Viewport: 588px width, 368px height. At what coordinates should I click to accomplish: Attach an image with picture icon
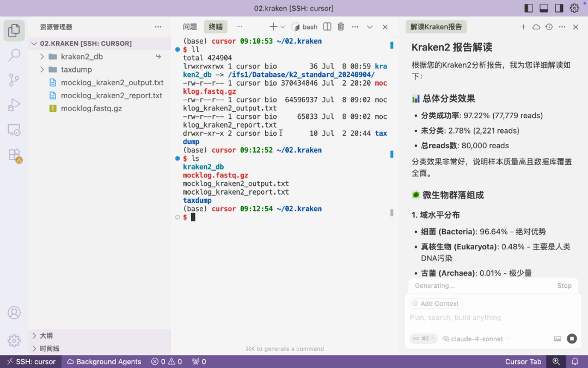pyautogui.click(x=558, y=339)
